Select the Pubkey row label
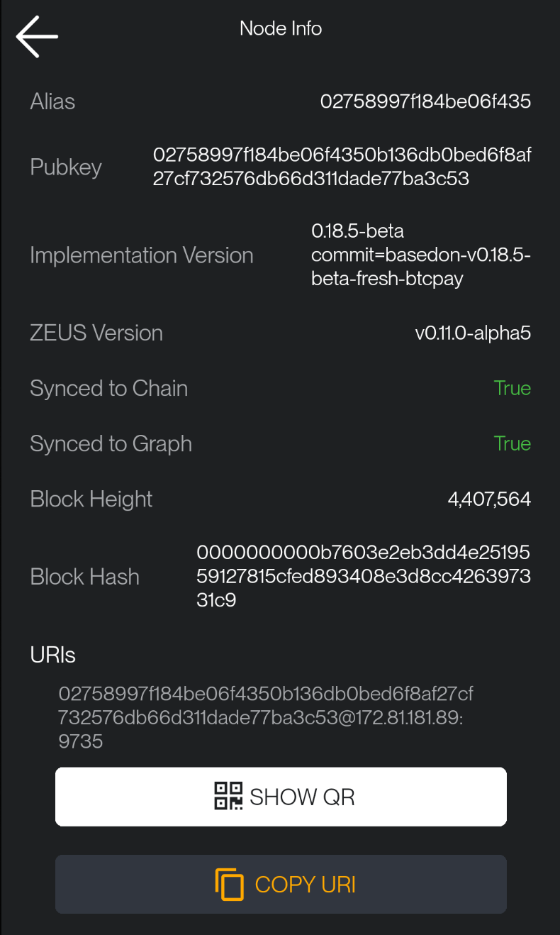Image resolution: width=560 pixels, height=935 pixels. [65, 167]
